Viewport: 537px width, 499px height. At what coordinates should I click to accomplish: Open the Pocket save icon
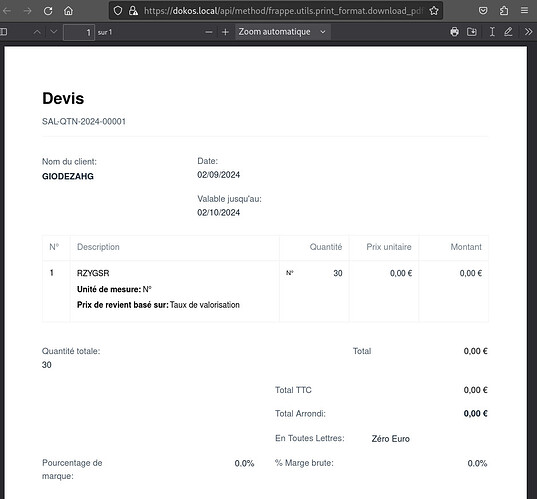(x=483, y=11)
